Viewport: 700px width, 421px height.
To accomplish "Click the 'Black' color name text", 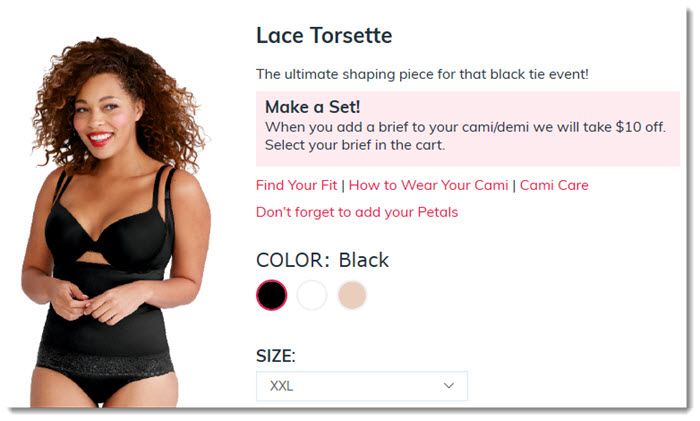I will pos(363,260).
